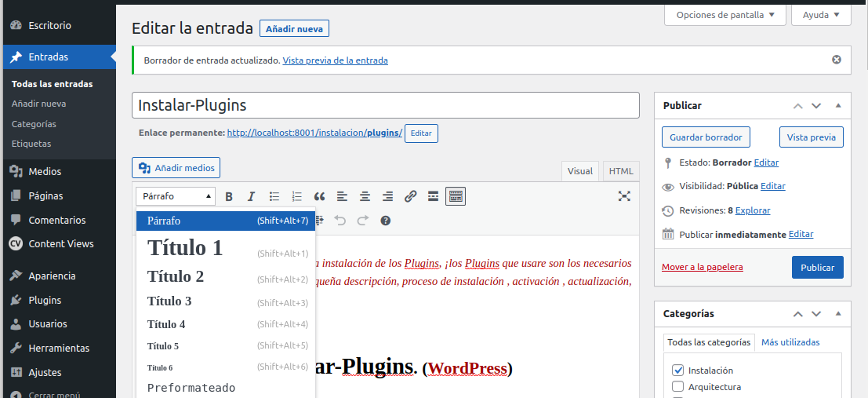Insert a blockquote
The height and width of the screenshot is (398, 868).
319,196
